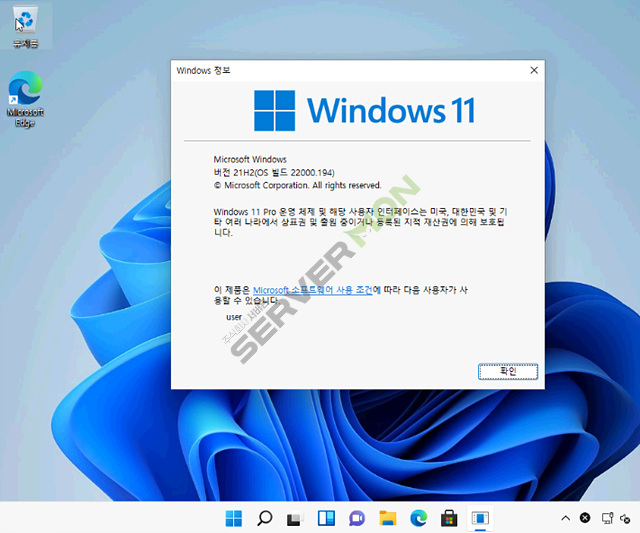The image size is (640, 533).
Task: Open Microsoft Store from the taskbar
Action: click(449, 518)
